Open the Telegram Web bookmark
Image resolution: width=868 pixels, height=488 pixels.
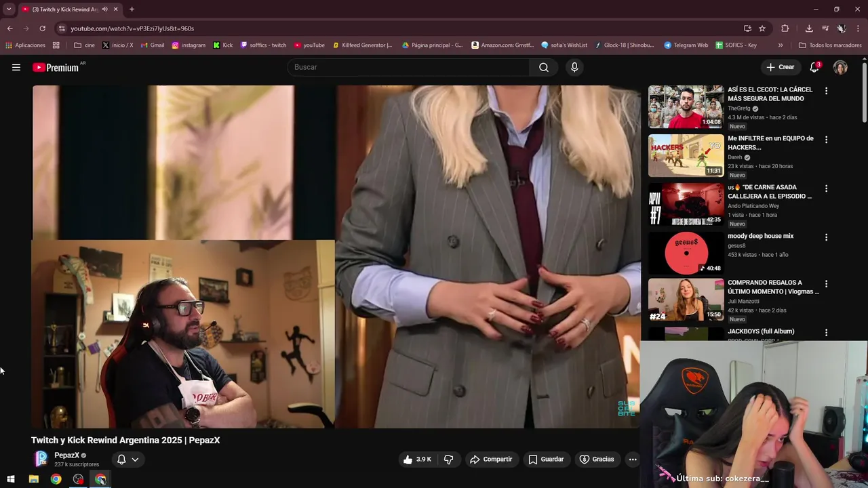[686, 45]
